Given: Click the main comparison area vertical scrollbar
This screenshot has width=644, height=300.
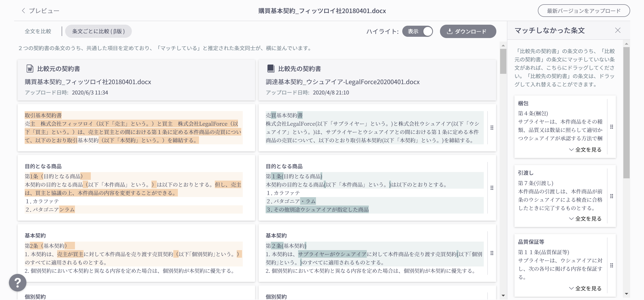Looking at the screenshot, I should [503, 61].
